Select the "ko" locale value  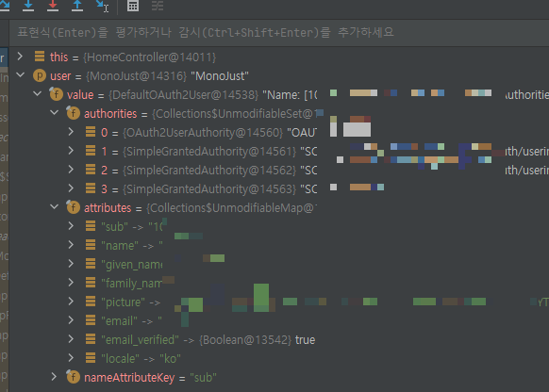170,359
